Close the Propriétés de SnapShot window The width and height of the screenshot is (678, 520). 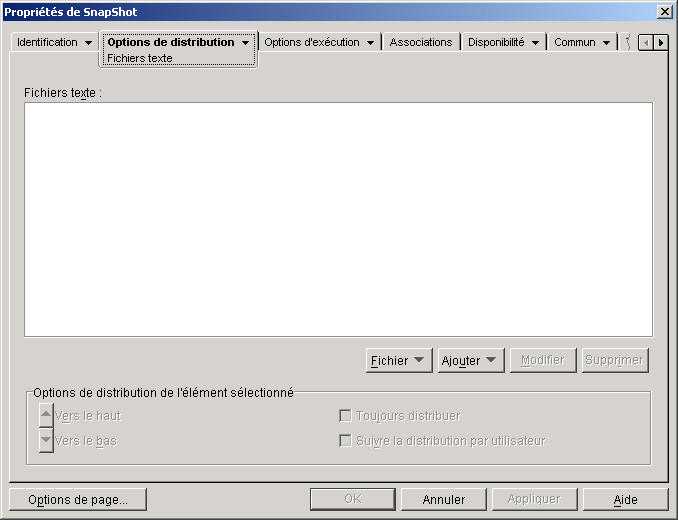tap(664, 12)
